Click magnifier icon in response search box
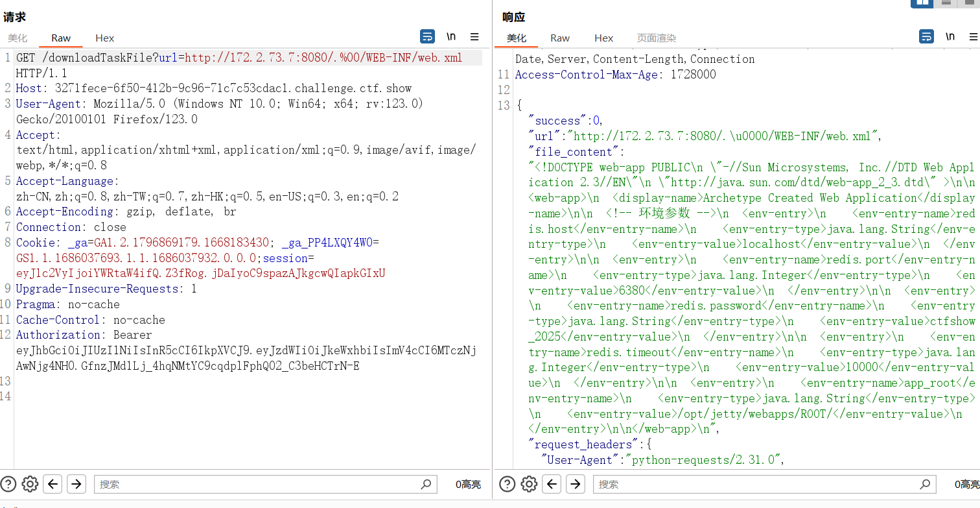This screenshot has height=508, width=980. pos(925,484)
